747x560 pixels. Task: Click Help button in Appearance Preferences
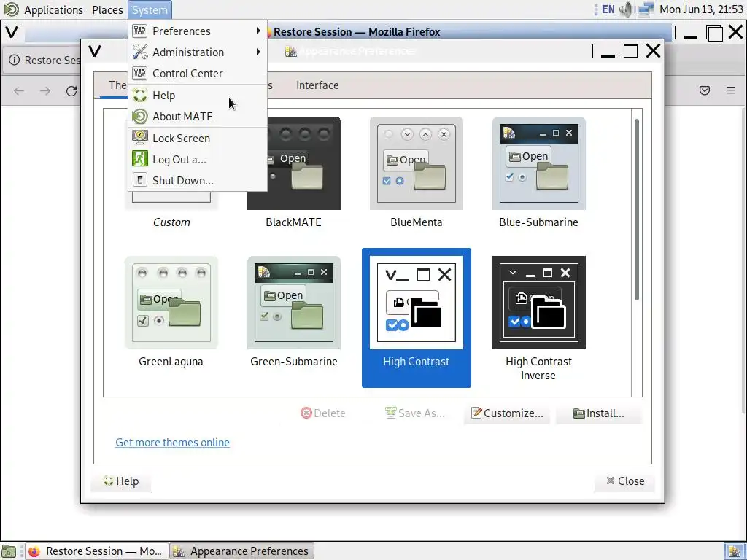121,481
